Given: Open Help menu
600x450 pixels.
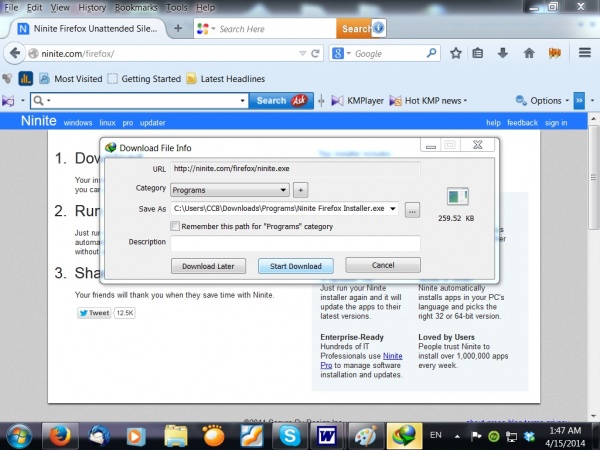Looking at the screenshot, I should (205, 7).
